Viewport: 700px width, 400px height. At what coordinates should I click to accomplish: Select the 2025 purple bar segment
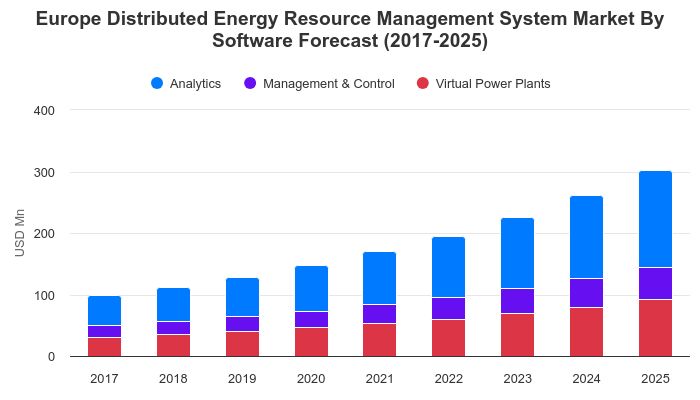[x=655, y=283]
